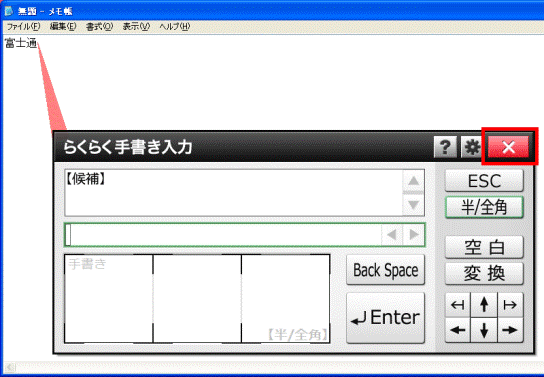Image resolution: width=544 pixels, height=377 pixels.
Task: Click the Notepad title bar icon
Action: pos(9,11)
